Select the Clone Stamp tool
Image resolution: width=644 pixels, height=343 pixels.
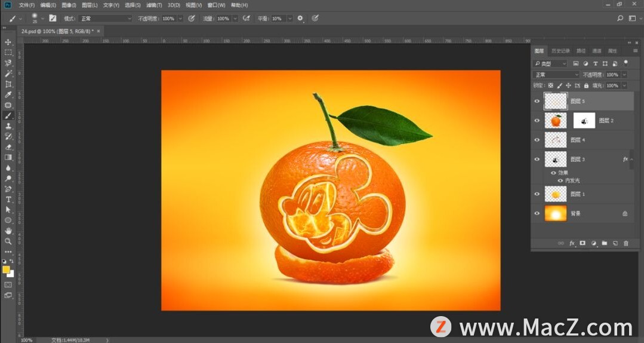(x=8, y=126)
